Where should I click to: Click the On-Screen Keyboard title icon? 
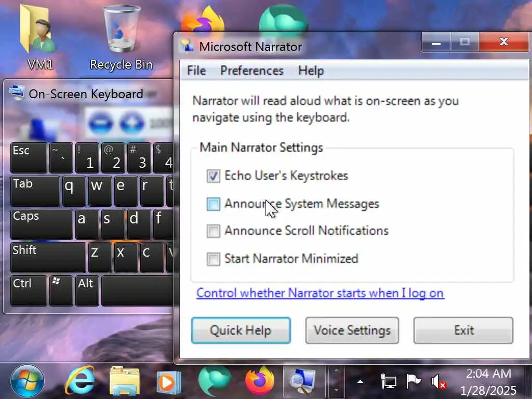pyautogui.click(x=17, y=92)
